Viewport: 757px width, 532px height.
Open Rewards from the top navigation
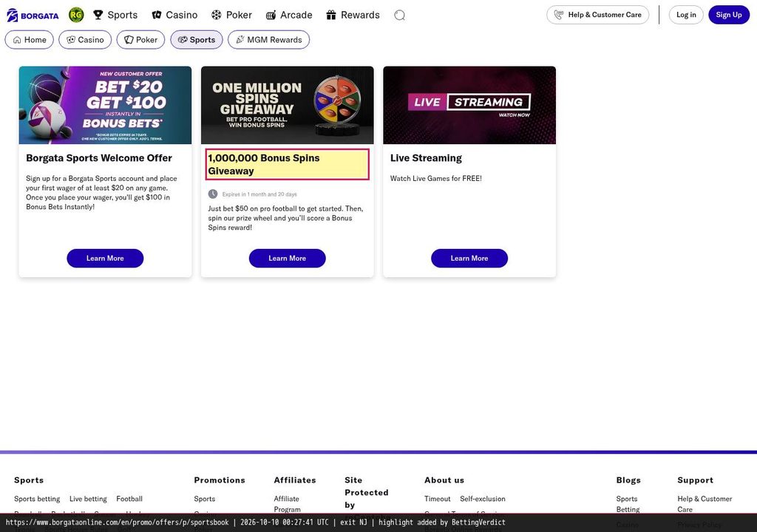click(x=353, y=15)
